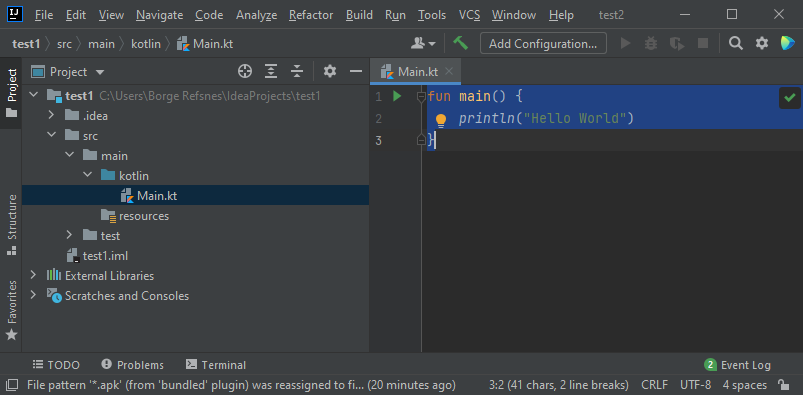The height and width of the screenshot is (395, 803).
Task: Open the Navigate menu
Action: tap(159, 15)
